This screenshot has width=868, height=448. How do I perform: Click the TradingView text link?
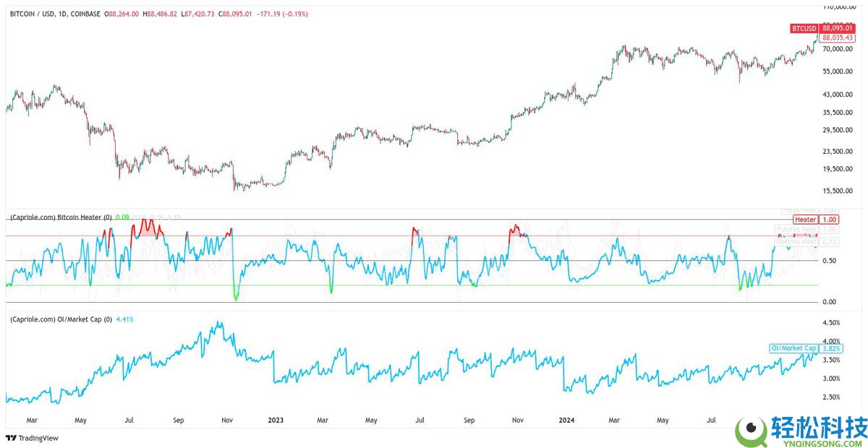pyautogui.click(x=39, y=438)
